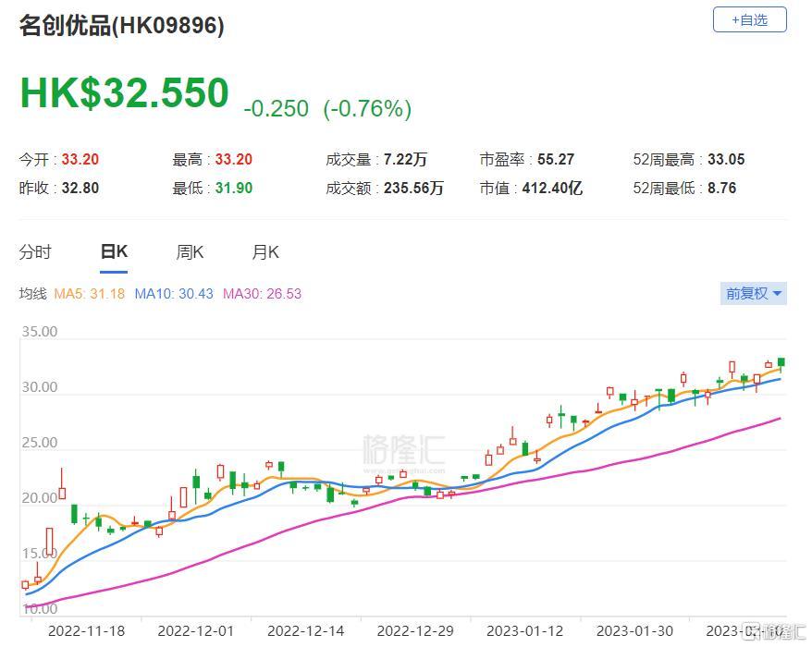Click stock title 名创优品(HK09896)
This screenshot has width=812, height=647.
[122, 25]
